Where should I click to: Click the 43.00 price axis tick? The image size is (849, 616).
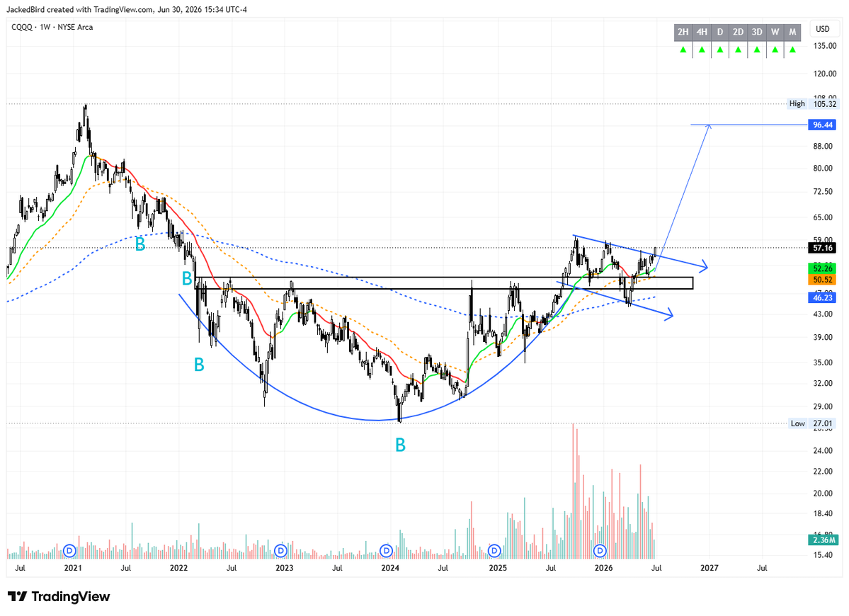tap(823, 314)
